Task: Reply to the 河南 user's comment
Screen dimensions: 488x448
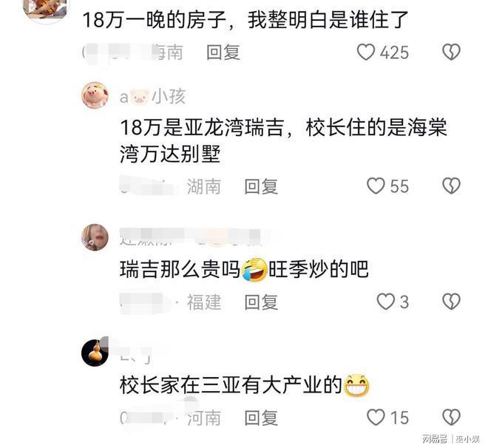Action: [x=261, y=418]
